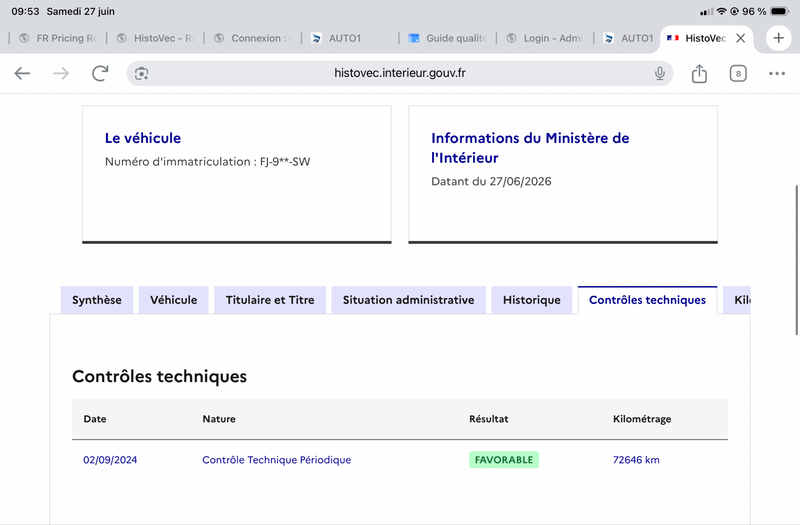Open the Titulaire et Titre tab
This screenshot has width=800, height=525.
click(x=270, y=300)
